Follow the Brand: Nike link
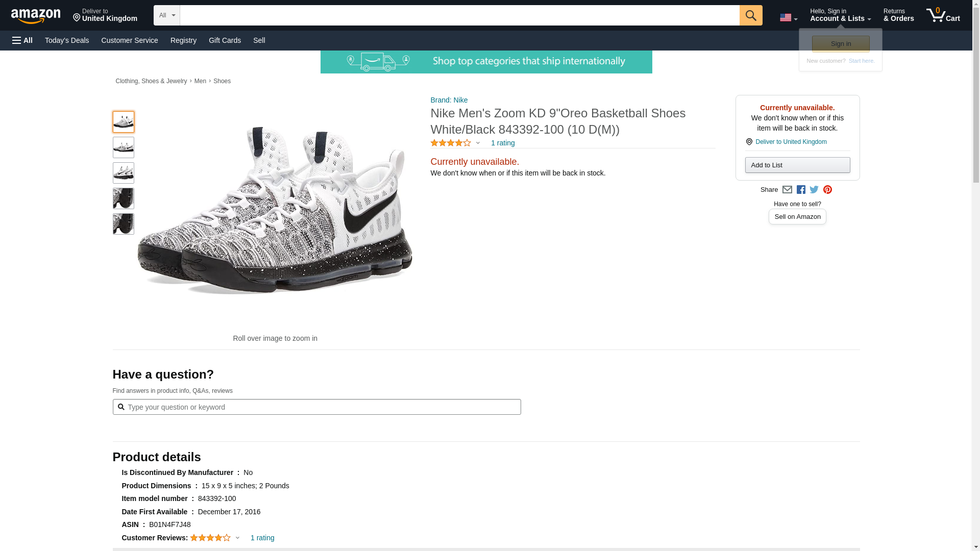This screenshot has width=980, height=551. 449,100
